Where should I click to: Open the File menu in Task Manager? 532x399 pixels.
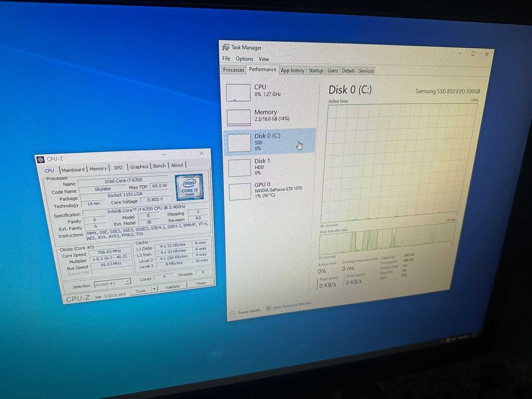click(x=226, y=58)
